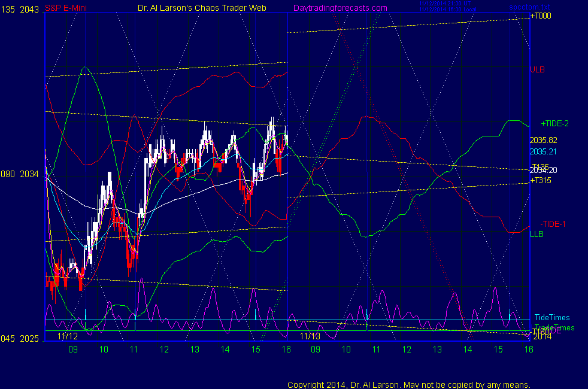Click the TideTimes legend label
The height and width of the screenshot is (389, 588).
coord(552,318)
